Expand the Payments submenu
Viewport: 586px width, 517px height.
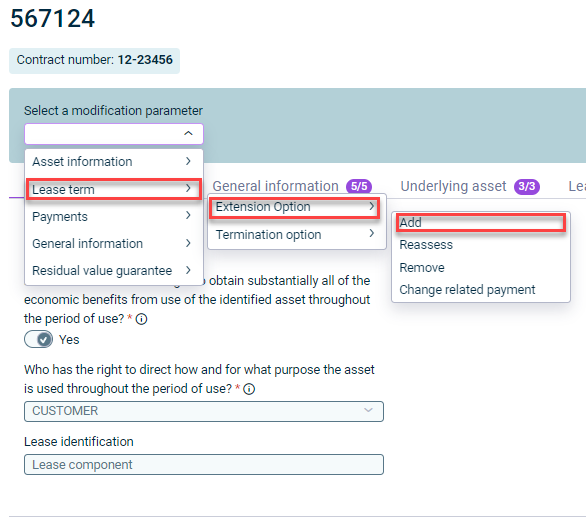[114, 216]
